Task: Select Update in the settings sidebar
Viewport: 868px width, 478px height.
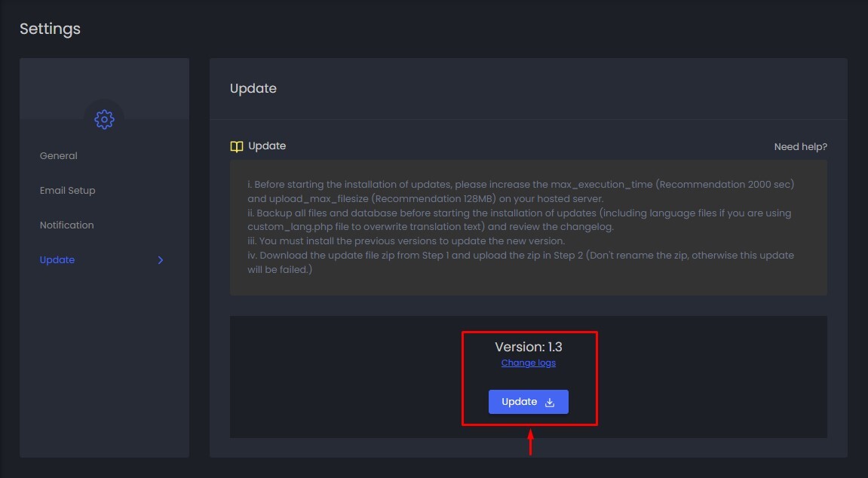Action: 57,260
